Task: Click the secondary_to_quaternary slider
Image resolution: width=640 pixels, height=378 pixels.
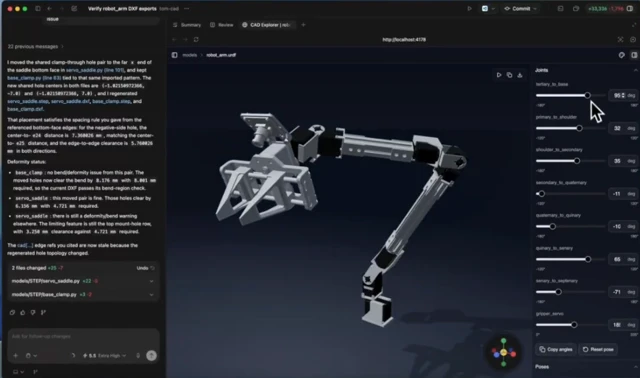Action: click(x=570, y=194)
